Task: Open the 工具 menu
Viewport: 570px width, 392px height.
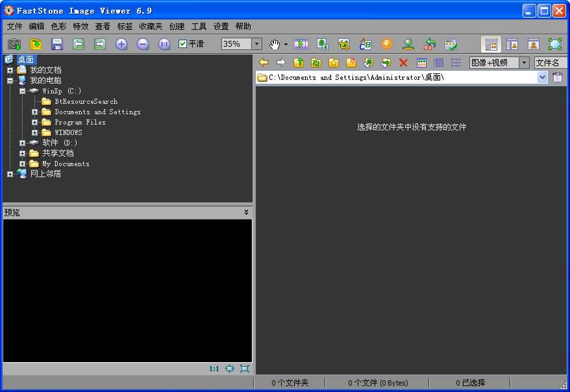Action: tap(199, 26)
